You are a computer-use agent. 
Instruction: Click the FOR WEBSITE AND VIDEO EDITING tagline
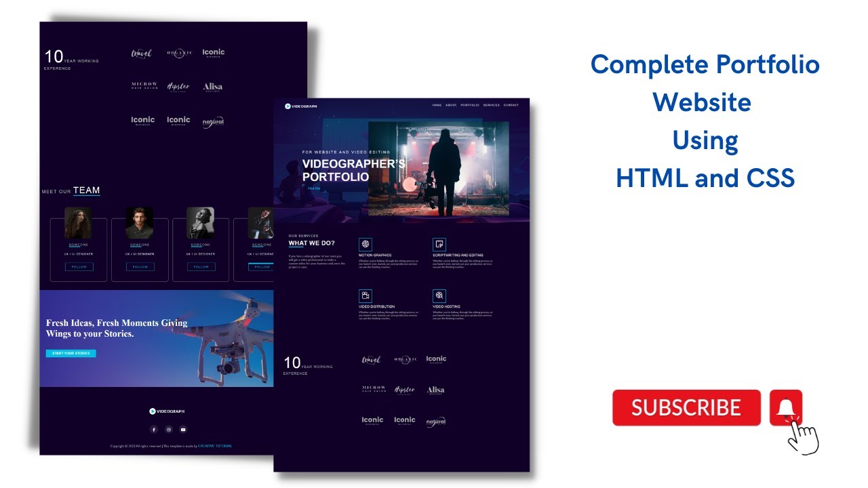347,152
